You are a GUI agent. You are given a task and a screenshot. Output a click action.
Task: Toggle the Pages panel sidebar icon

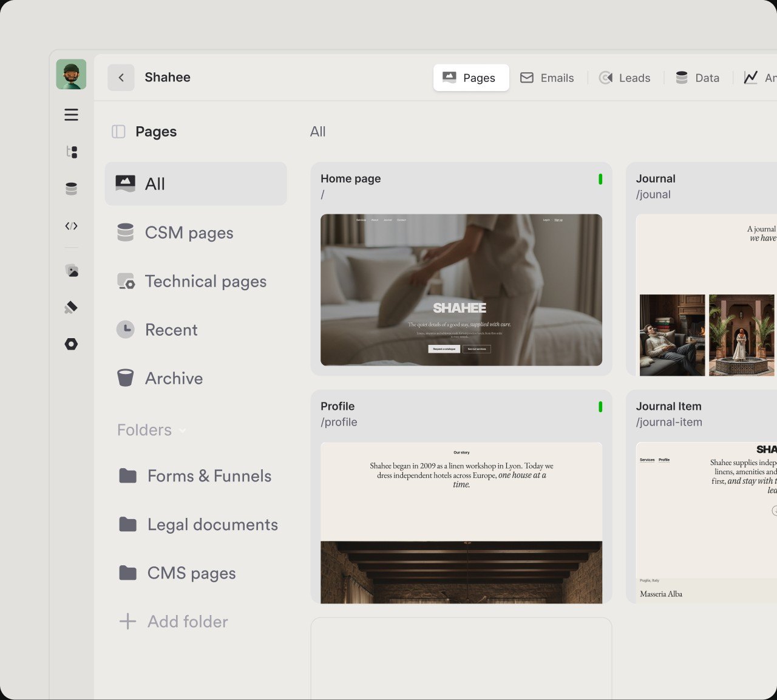tap(118, 132)
